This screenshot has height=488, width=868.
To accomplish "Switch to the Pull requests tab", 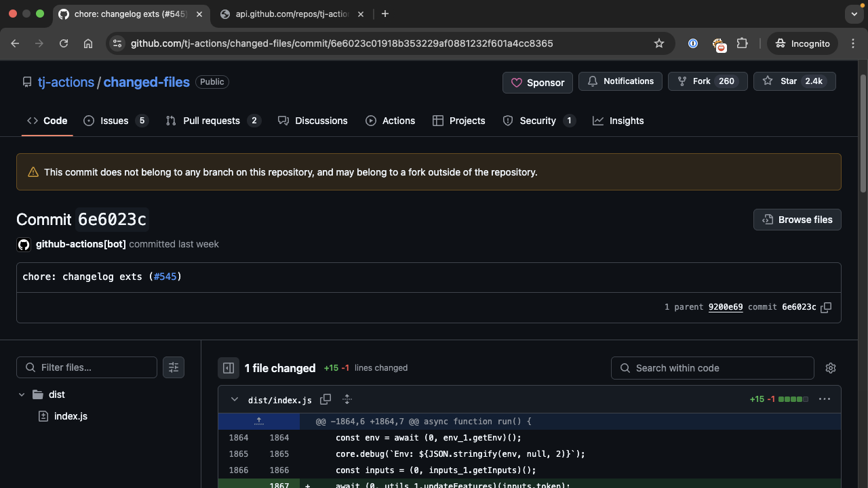I will (212, 121).
